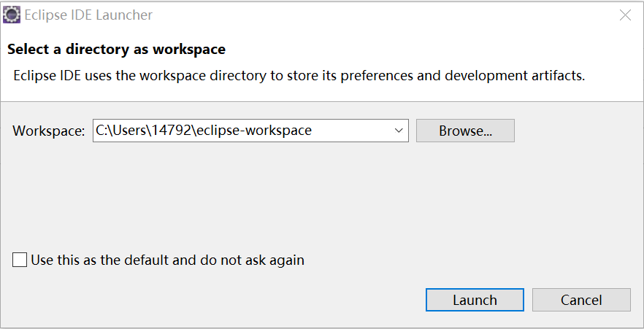Click empty title bar space beside the title

tap(365, 15)
